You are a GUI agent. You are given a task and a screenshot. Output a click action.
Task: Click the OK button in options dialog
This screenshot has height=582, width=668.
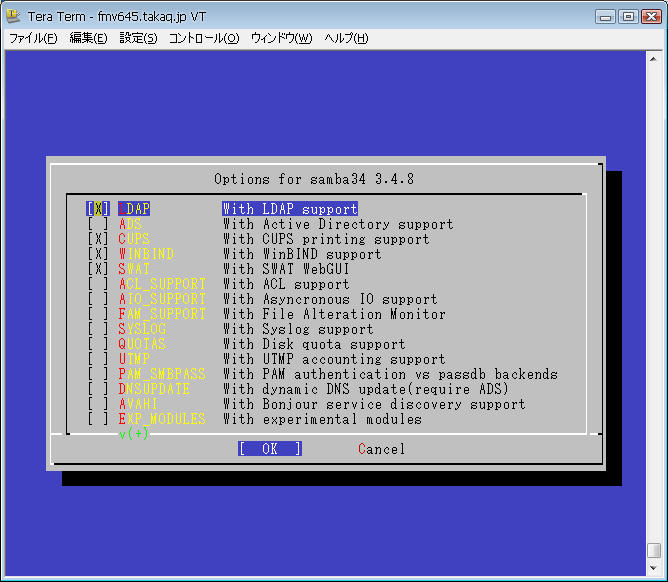[270, 449]
